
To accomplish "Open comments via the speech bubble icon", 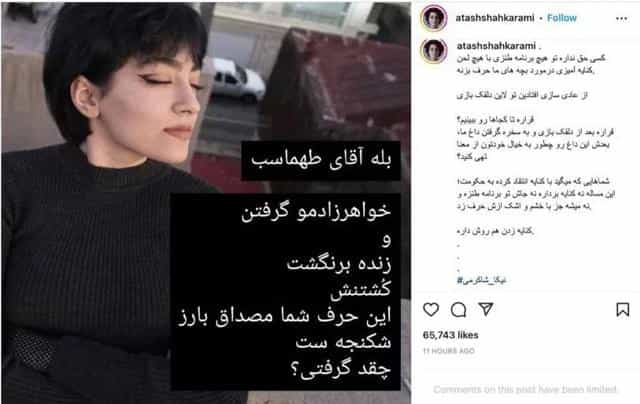I will [458, 310].
